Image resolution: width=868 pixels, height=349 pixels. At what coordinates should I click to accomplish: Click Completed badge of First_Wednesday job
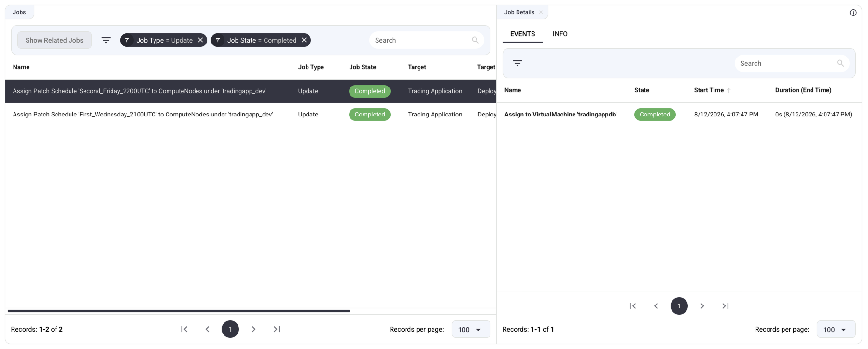coord(370,115)
